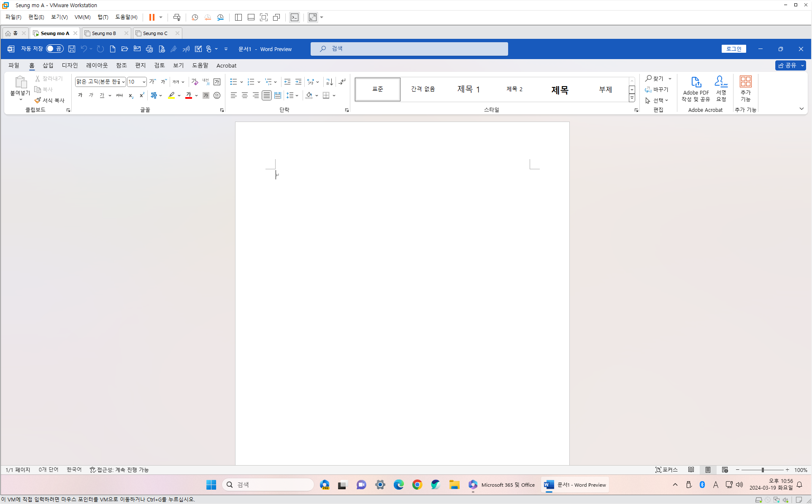Toggle Focus (포커스) mode in status bar
The height and width of the screenshot is (504, 812).
point(666,470)
